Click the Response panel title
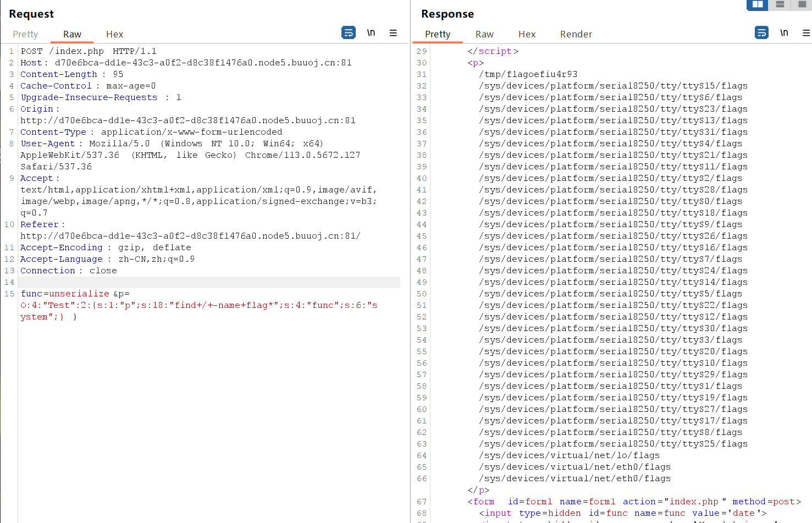812x523 pixels. (448, 14)
